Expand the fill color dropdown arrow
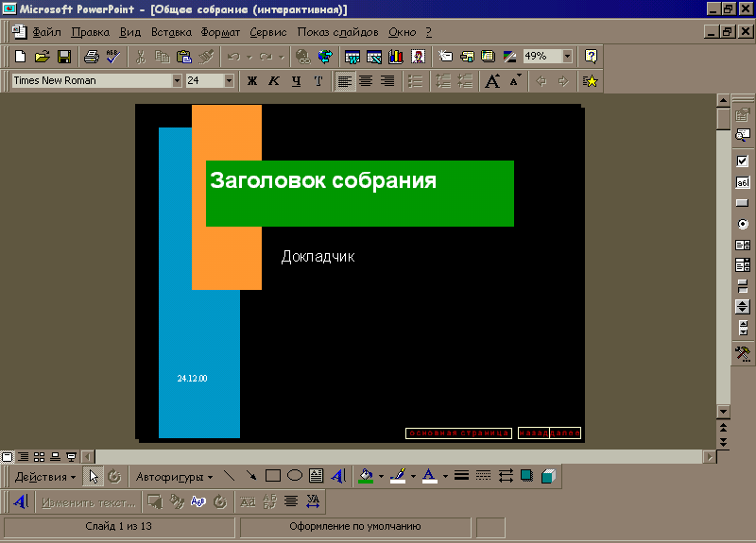 [x=381, y=477]
